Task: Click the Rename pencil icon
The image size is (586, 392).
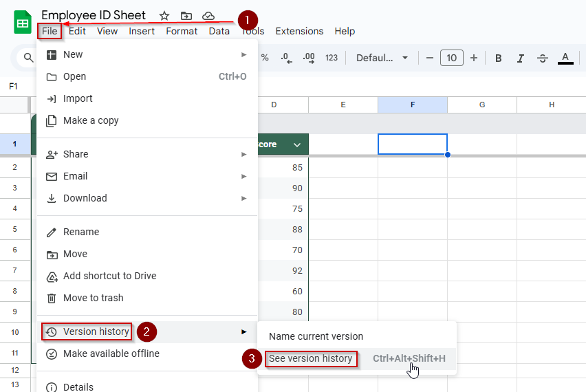Action: point(51,232)
